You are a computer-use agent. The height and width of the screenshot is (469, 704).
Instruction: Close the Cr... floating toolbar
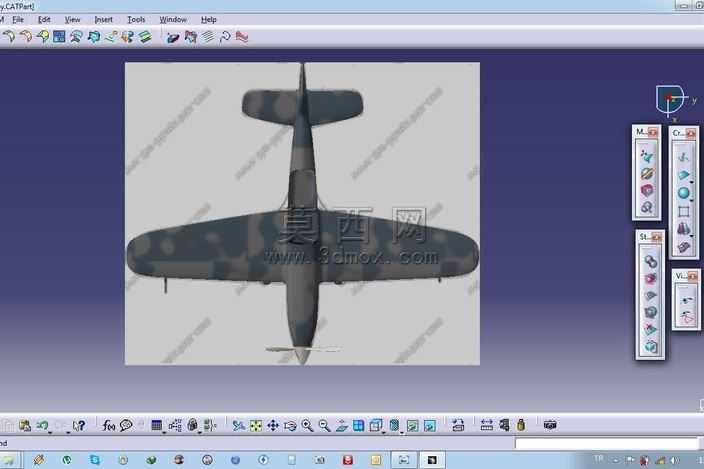coord(691,133)
